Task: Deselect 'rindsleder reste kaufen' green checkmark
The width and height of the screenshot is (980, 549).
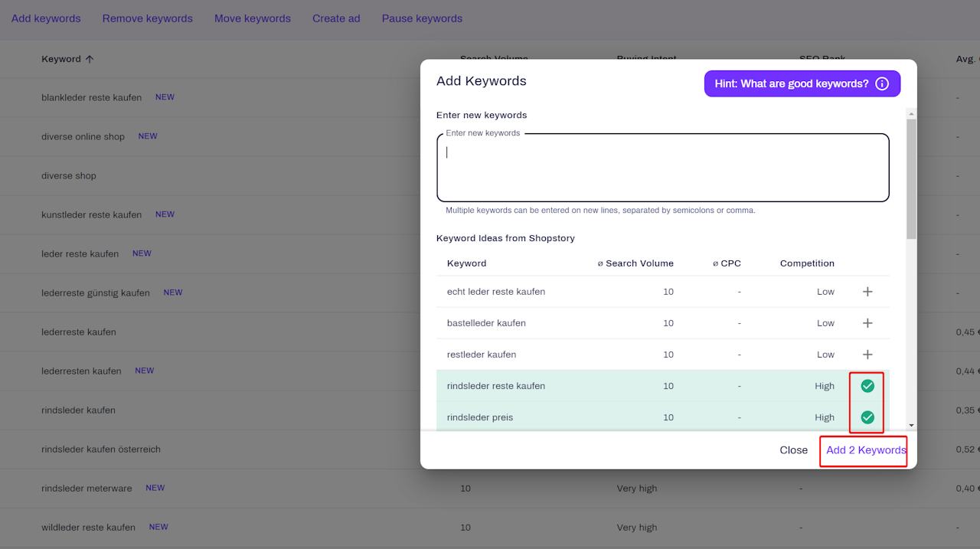Action: pos(867,386)
